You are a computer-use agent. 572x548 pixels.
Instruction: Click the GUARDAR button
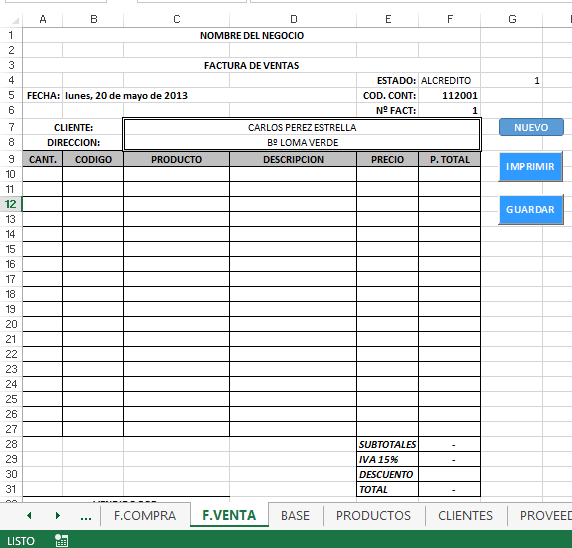pyautogui.click(x=530, y=209)
